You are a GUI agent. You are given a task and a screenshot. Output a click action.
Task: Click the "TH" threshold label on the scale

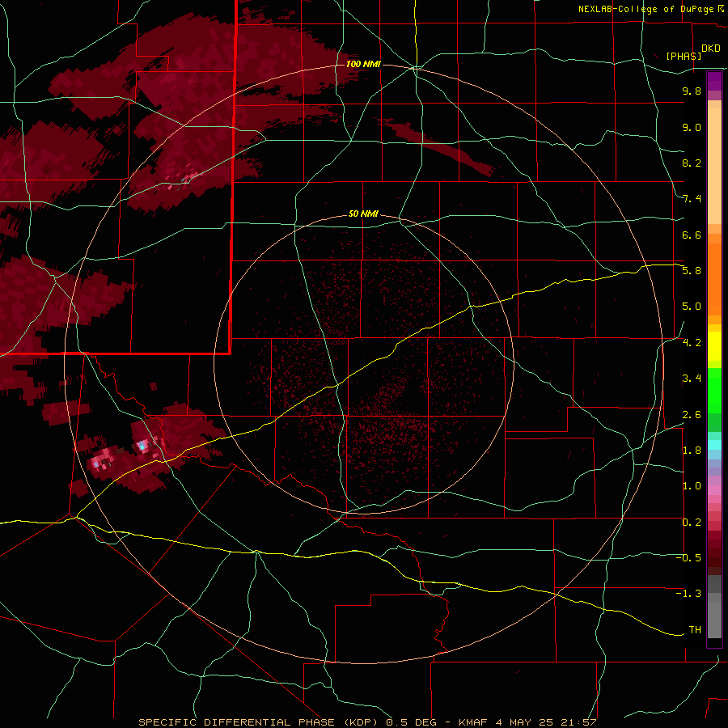click(x=695, y=630)
